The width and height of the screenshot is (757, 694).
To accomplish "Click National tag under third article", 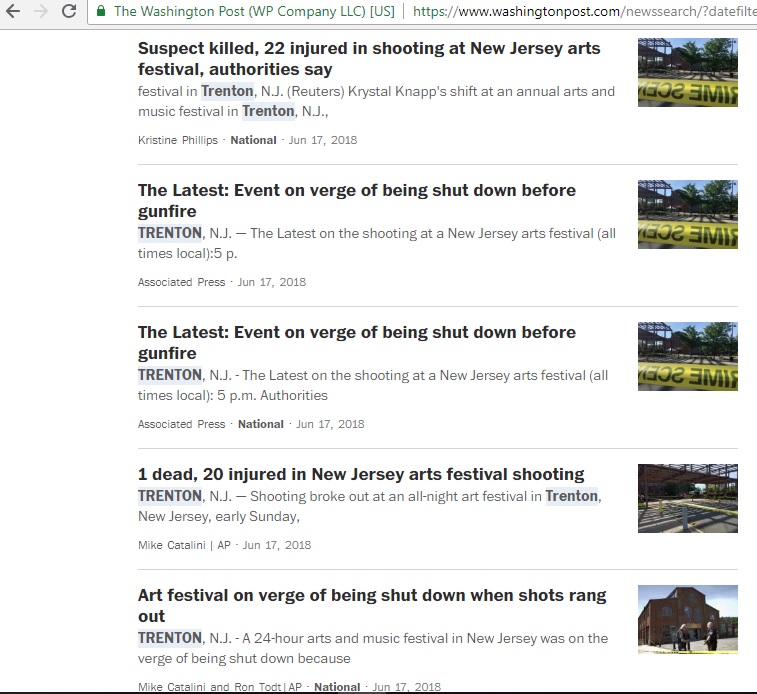I will pos(261,424).
